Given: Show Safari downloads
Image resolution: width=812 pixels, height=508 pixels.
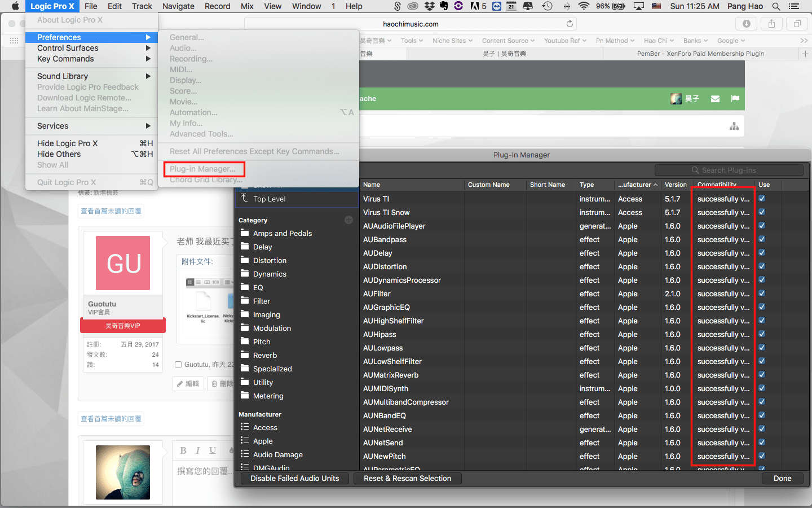Looking at the screenshot, I should [x=746, y=24].
